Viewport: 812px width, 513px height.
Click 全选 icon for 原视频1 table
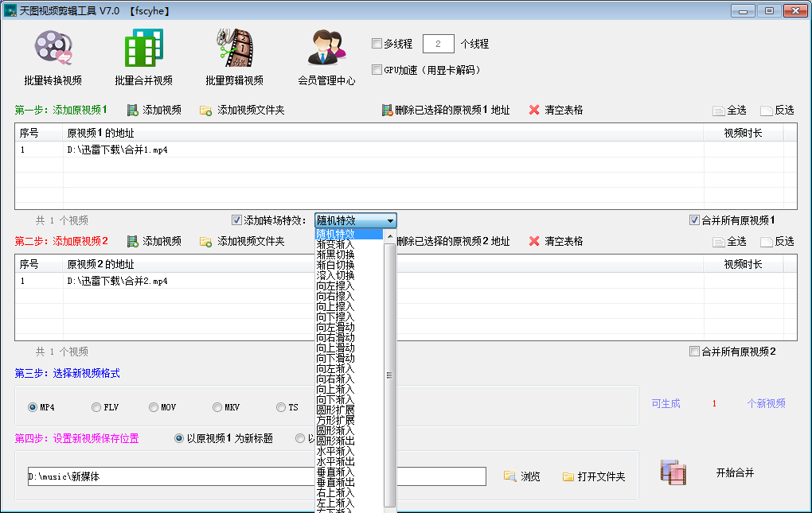pyautogui.click(x=718, y=111)
